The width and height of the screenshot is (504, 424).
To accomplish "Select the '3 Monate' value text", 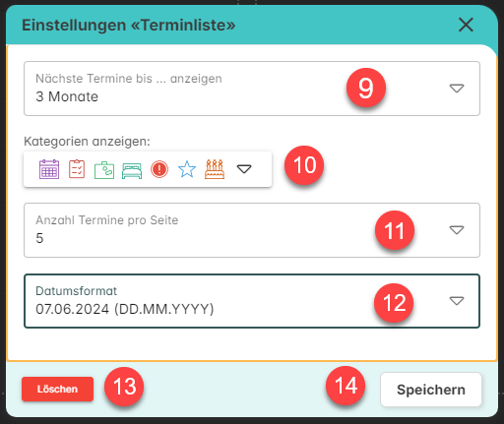I will 67,96.
